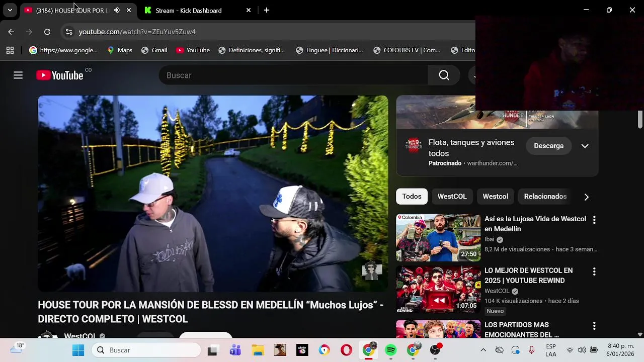Open OBS Studio from taskbar
The width and height of the screenshot is (644, 362).
click(x=435, y=350)
